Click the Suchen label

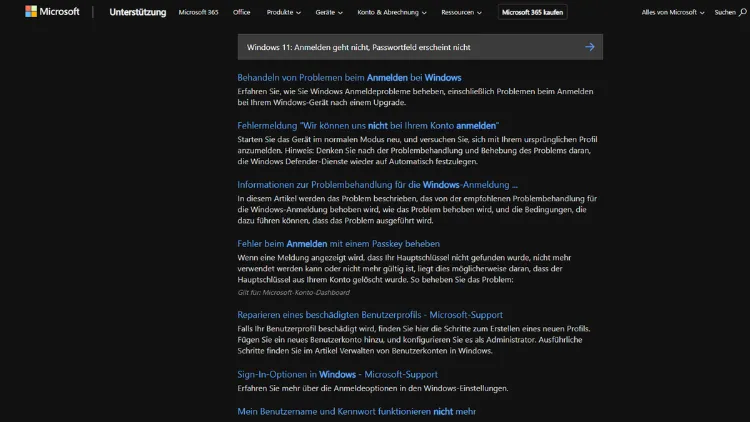click(x=725, y=12)
